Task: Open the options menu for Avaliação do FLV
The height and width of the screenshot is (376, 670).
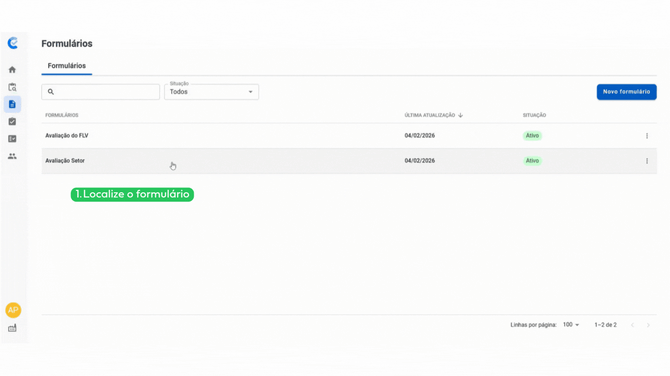Action: pyautogui.click(x=647, y=136)
